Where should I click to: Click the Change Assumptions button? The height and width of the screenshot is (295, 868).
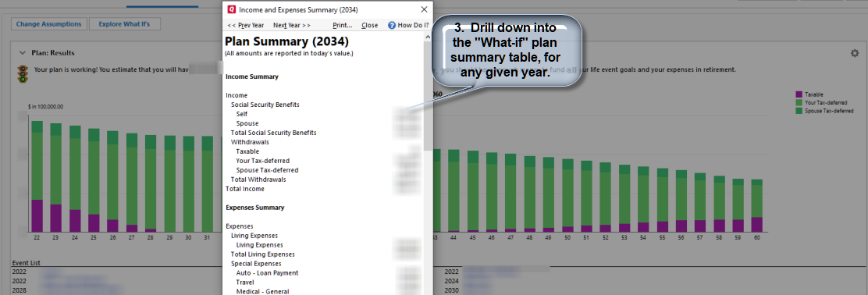pos(49,24)
